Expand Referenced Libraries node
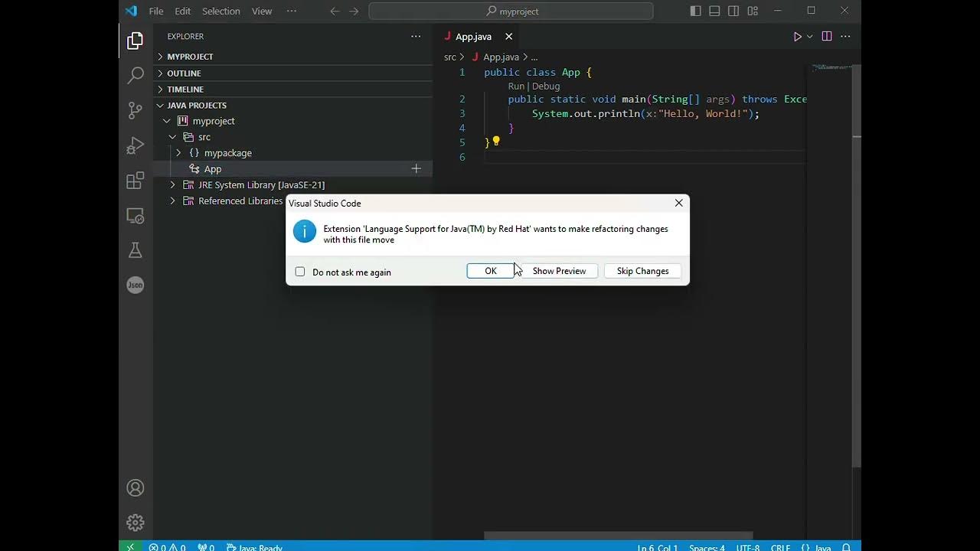 [x=173, y=201]
